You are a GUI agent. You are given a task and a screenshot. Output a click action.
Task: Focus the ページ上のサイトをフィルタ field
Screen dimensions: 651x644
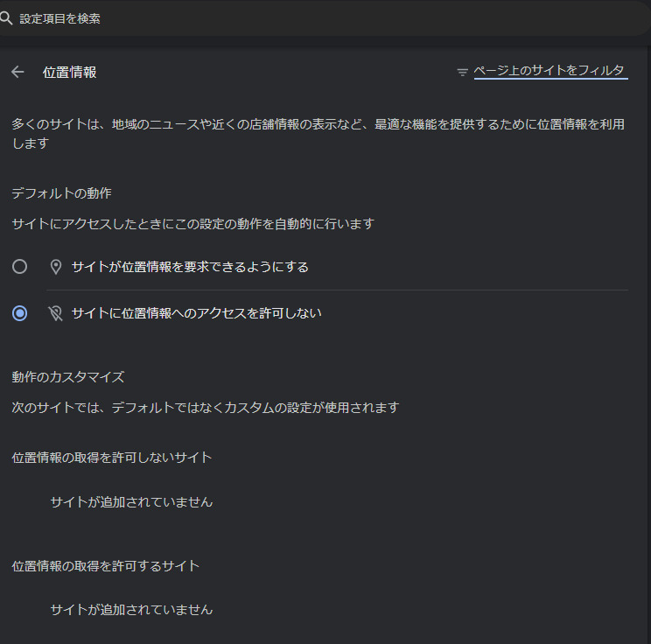coord(549,71)
